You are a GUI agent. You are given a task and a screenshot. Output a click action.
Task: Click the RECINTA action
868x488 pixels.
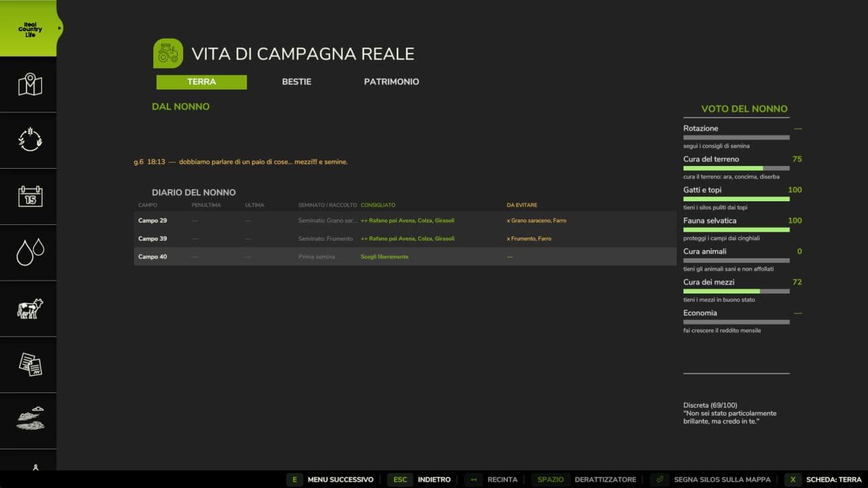click(x=502, y=480)
